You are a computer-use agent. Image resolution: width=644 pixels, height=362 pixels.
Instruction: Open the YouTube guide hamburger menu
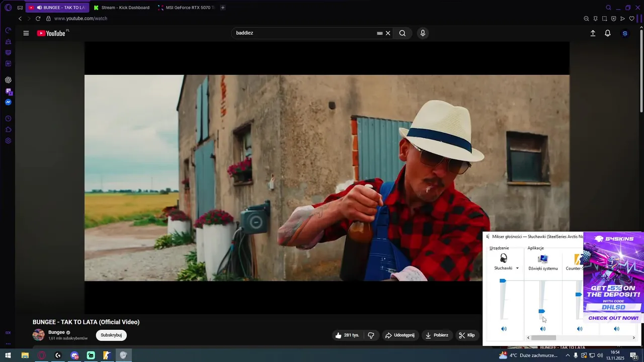(26, 33)
